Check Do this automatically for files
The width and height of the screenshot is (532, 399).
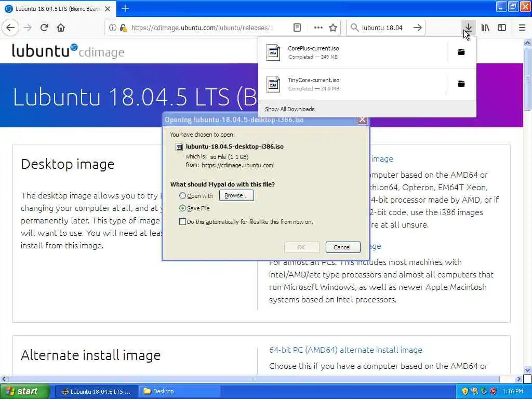(x=182, y=221)
